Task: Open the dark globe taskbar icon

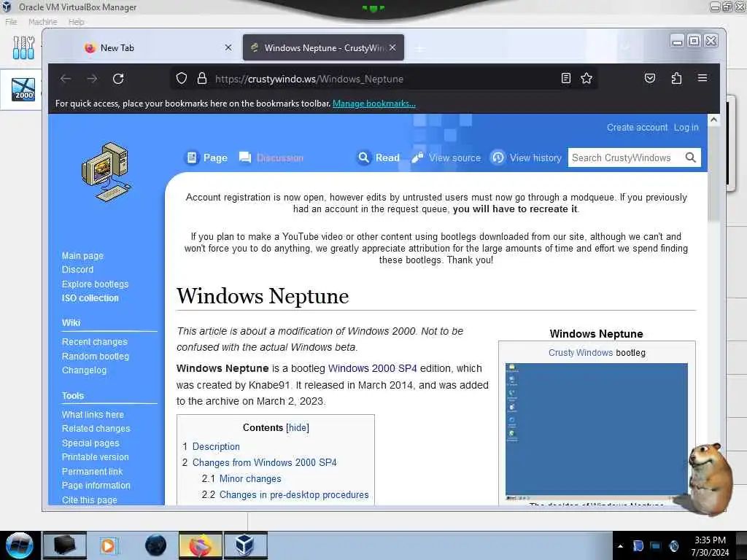Action: [x=156, y=545]
